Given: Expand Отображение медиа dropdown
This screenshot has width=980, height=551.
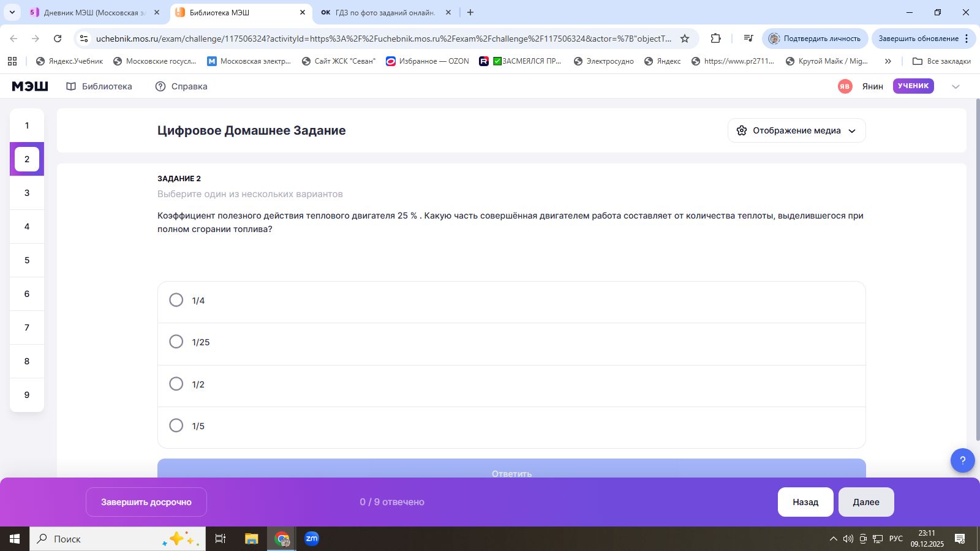Looking at the screenshot, I should (796, 130).
